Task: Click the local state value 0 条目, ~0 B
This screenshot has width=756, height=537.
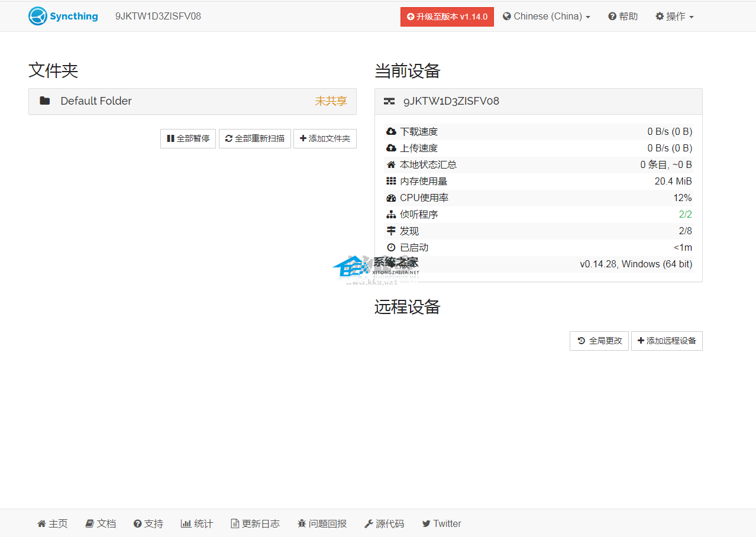Action: 666,164
